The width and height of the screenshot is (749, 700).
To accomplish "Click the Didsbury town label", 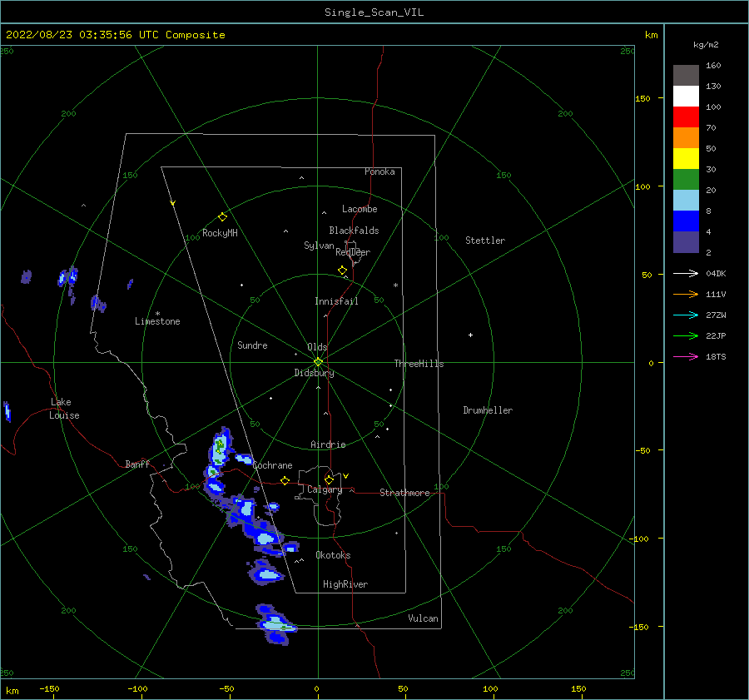I will [314, 373].
